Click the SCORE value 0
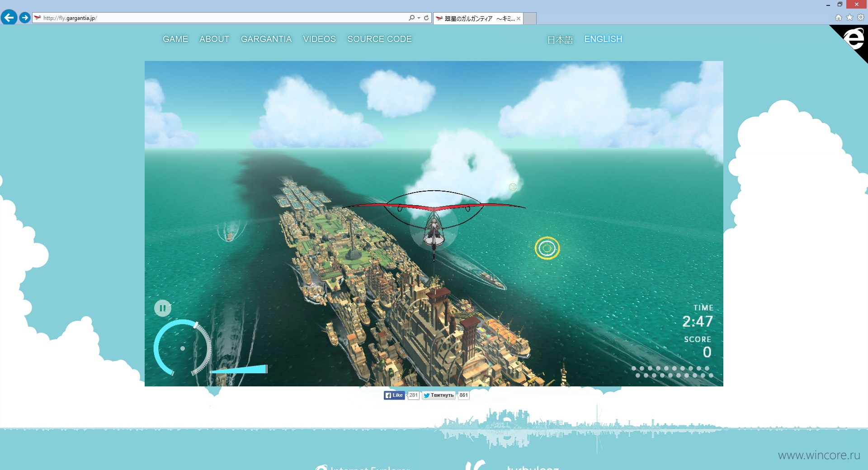868x470 pixels. coord(707,352)
